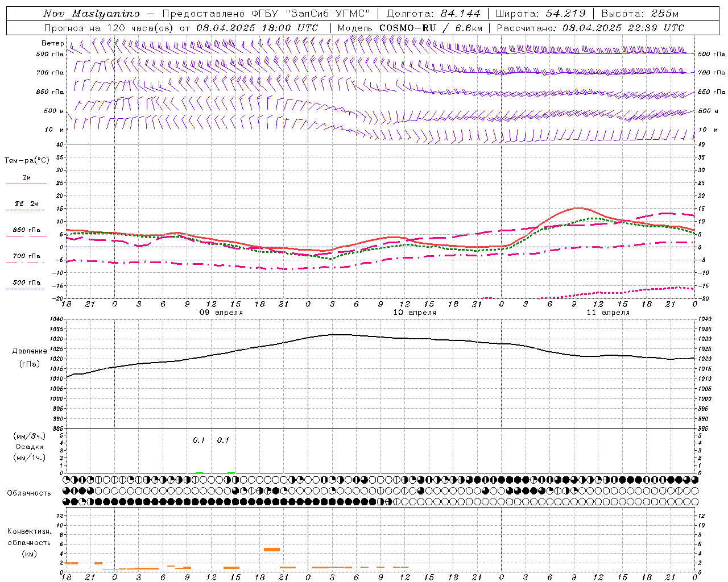Click the 'Конвективн.' convective cloud label
Image resolution: width=728 pixels, height=582 pixels.
click(x=30, y=531)
